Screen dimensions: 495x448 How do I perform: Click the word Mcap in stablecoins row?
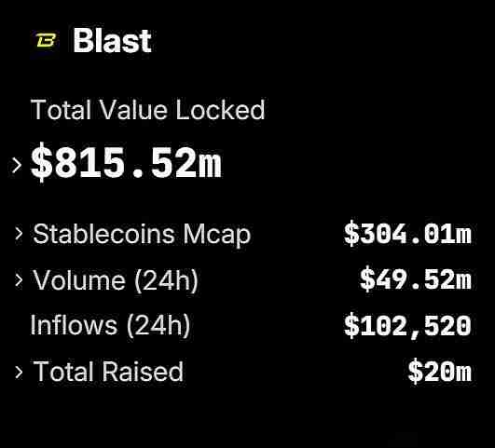(x=217, y=235)
